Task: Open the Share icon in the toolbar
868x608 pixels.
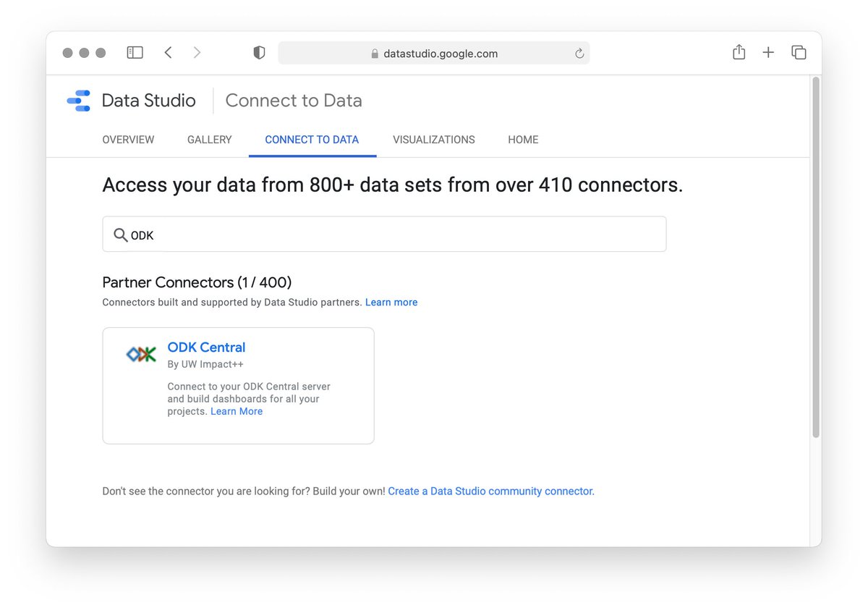Action: tap(739, 52)
